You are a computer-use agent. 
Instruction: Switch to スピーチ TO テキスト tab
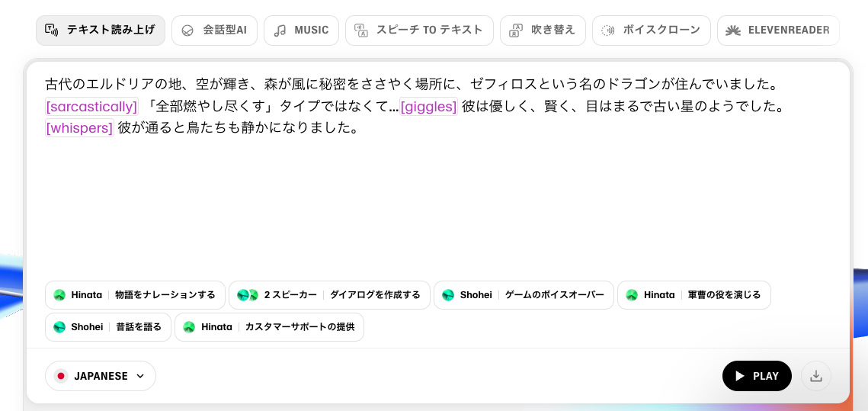tap(419, 31)
